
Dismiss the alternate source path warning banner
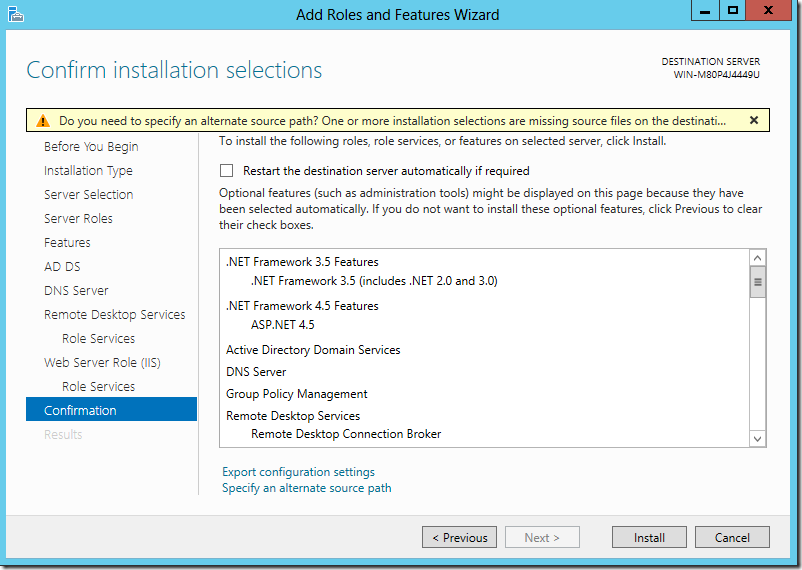click(x=753, y=120)
